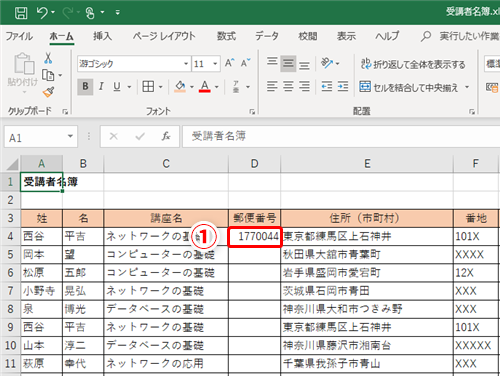Open the ヘルプ tab
This screenshot has width=500, height=376.
387,36
